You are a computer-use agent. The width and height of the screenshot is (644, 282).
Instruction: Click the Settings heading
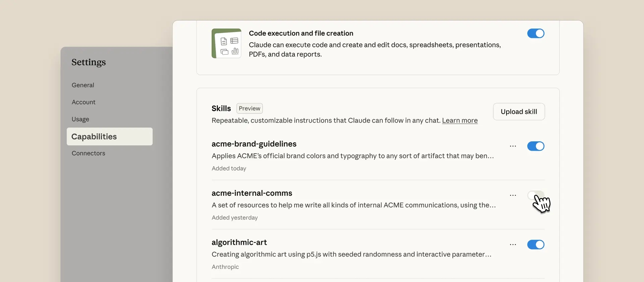click(x=89, y=62)
